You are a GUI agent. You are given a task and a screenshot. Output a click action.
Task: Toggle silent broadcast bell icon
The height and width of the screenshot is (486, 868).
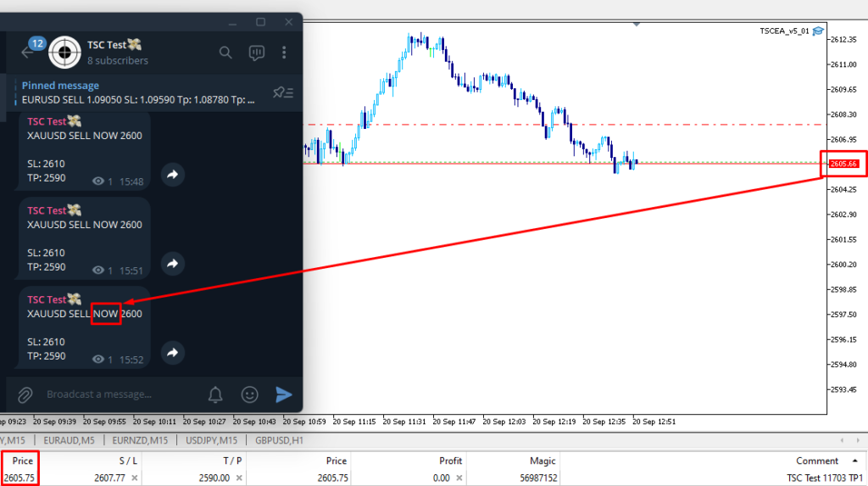coord(215,394)
